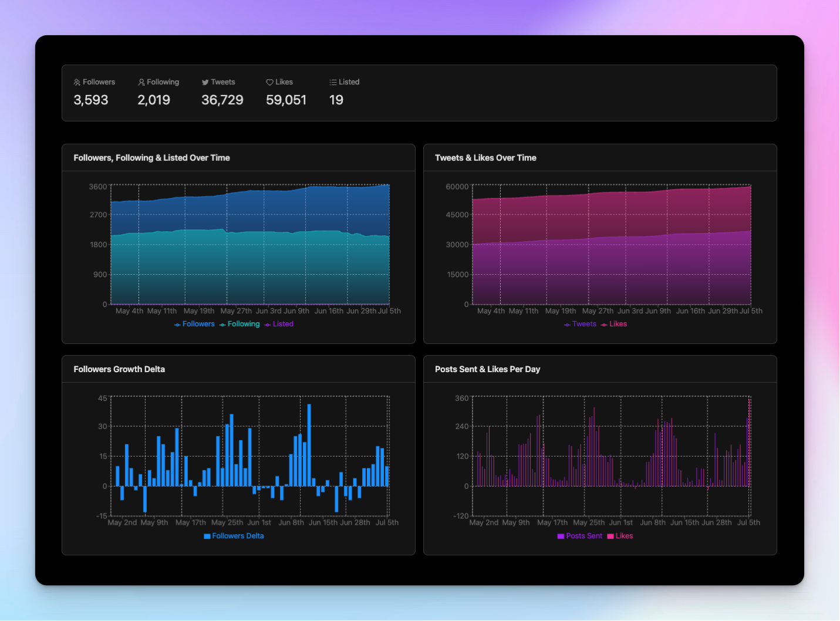Toggle the Followers series in the legend

click(194, 324)
